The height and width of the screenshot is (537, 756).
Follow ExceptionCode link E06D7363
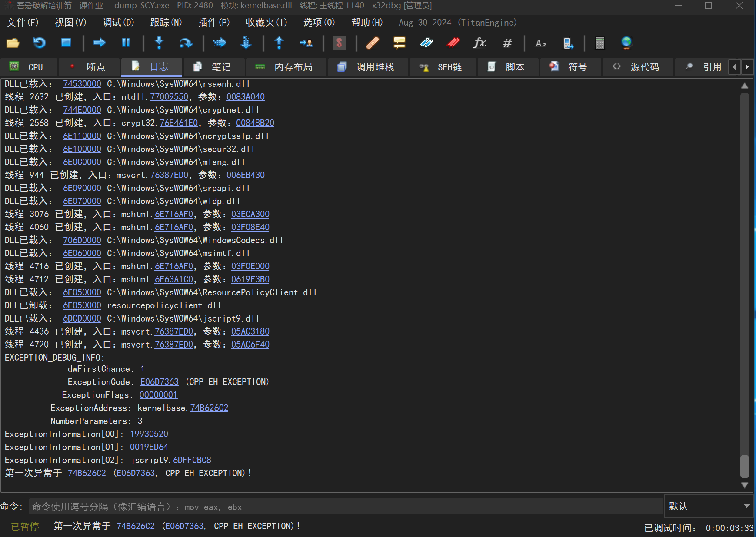(159, 382)
